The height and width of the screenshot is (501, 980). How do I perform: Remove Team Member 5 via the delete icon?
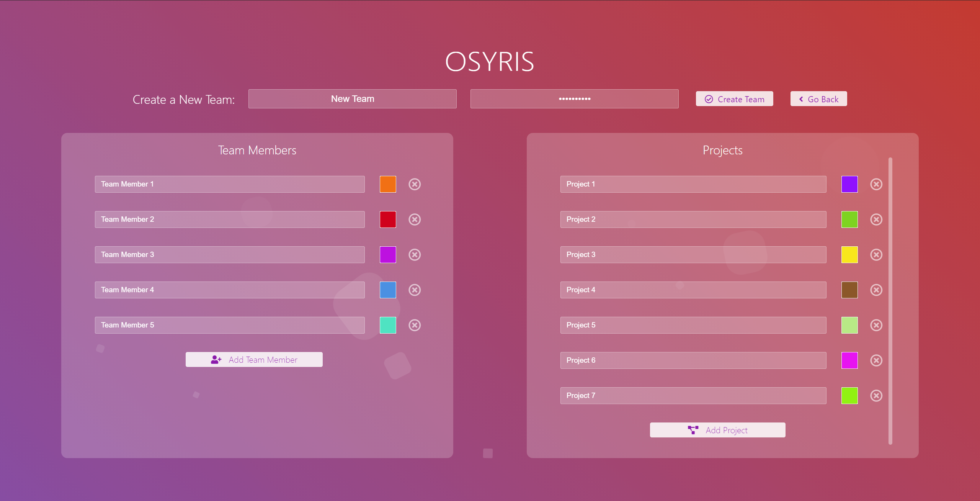click(415, 325)
